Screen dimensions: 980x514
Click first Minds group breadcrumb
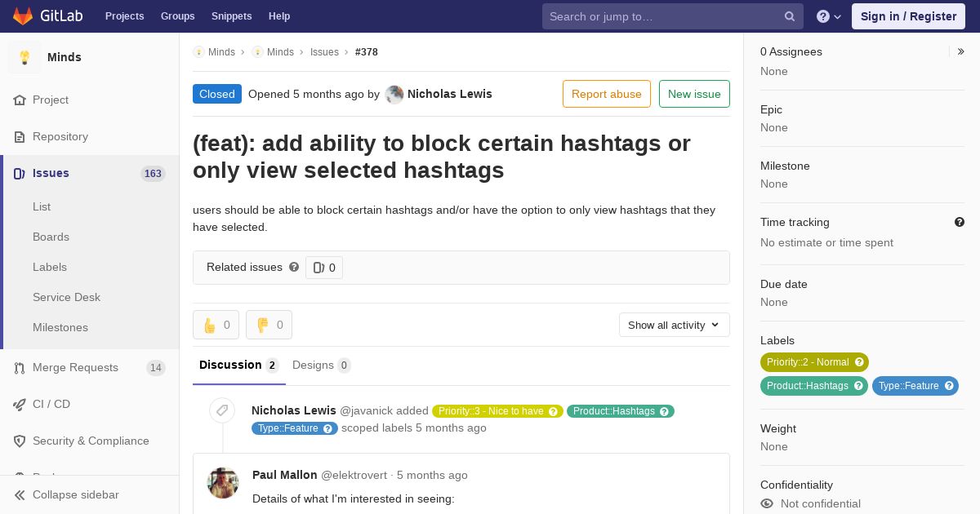221,52
